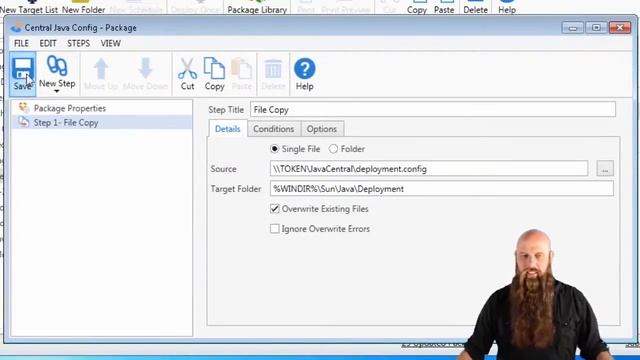Screen dimensions: 640x360
Task: Click Package Library in main window toolbar
Action: point(257,7)
